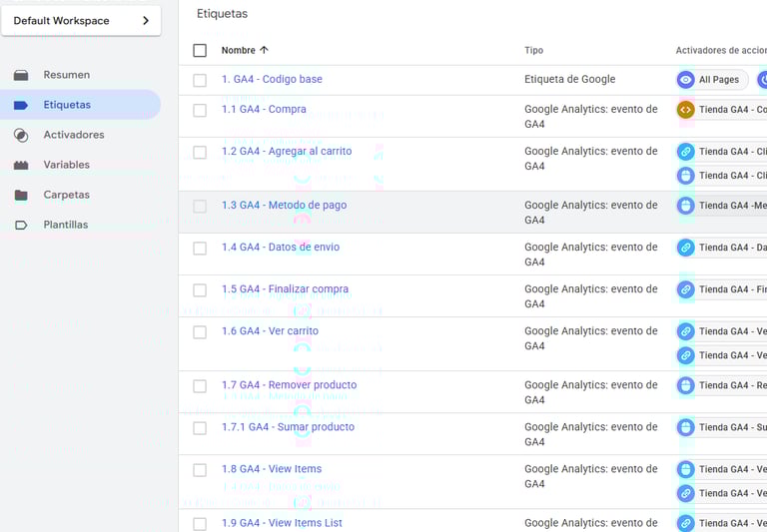Image resolution: width=767 pixels, height=532 pixels.
Task: Check the box for 1.6 GA4 - Ver carrito
Action: pos(200,332)
